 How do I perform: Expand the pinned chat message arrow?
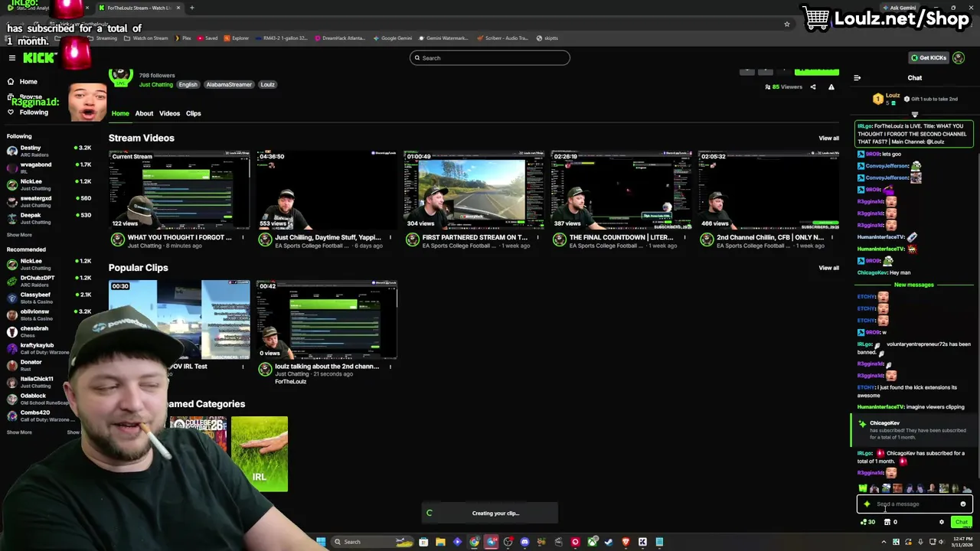click(x=914, y=115)
